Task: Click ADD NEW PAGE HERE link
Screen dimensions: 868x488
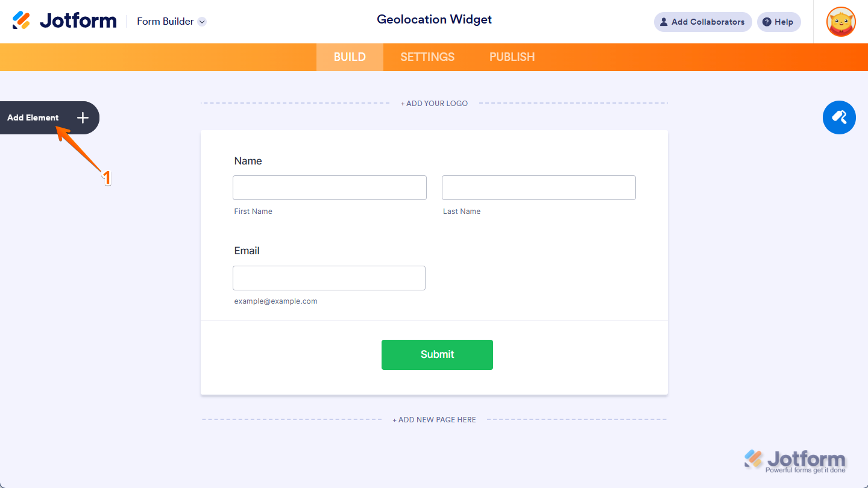Action: pos(434,419)
